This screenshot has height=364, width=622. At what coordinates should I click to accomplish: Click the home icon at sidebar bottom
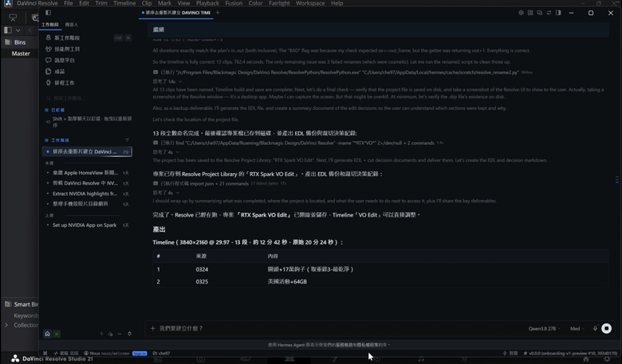[x=47, y=334]
